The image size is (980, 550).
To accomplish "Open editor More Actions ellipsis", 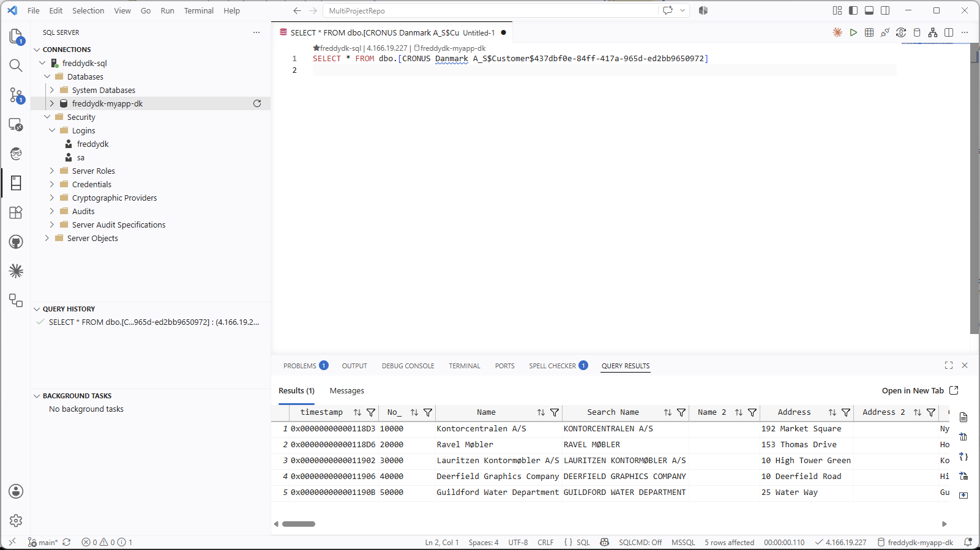I will [965, 32].
